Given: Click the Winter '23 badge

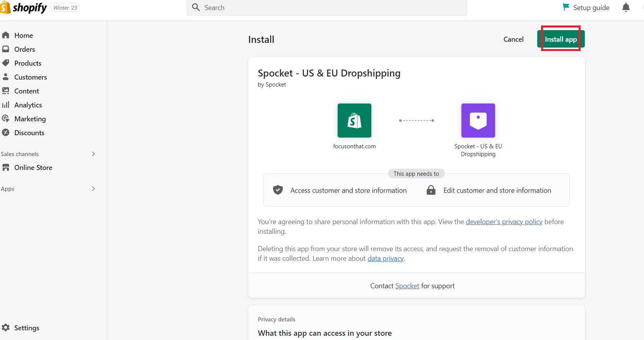Looking at the screenshot, I should tap(65, 8).
